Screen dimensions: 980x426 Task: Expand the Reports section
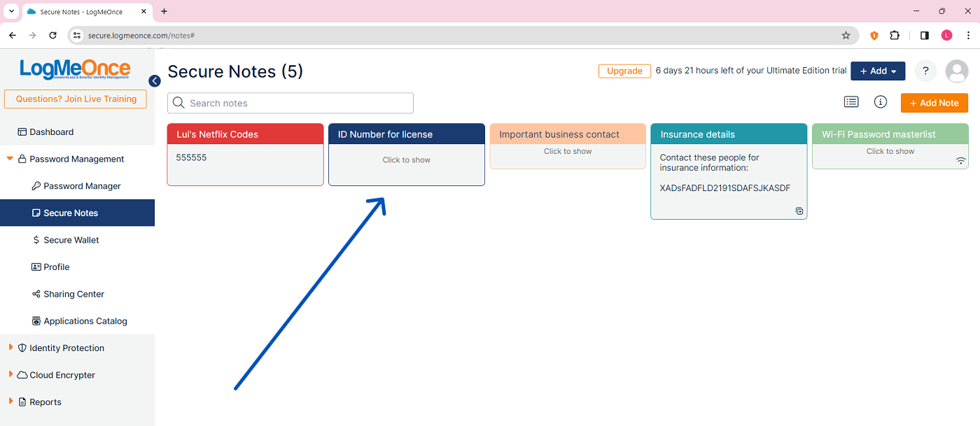tap(45, 402)
